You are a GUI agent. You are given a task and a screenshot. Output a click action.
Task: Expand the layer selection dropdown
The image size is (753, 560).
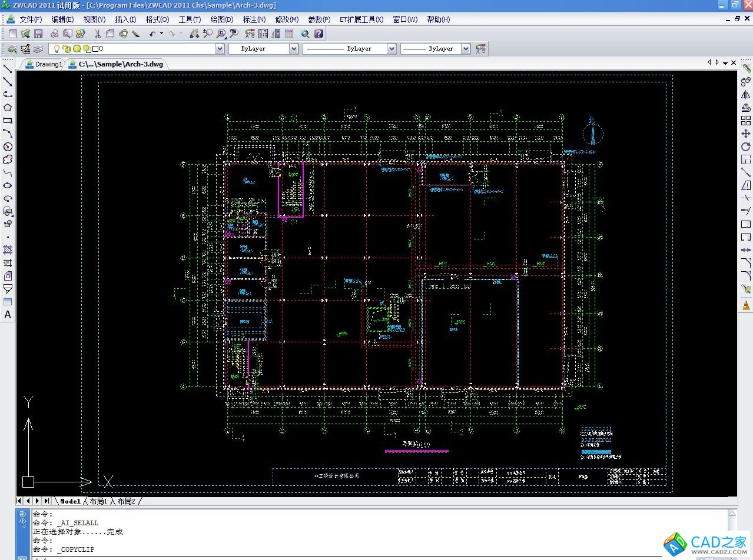220,49
